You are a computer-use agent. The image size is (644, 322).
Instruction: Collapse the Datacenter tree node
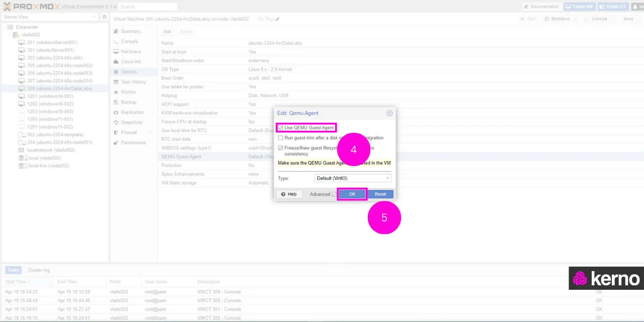point(5,27)
